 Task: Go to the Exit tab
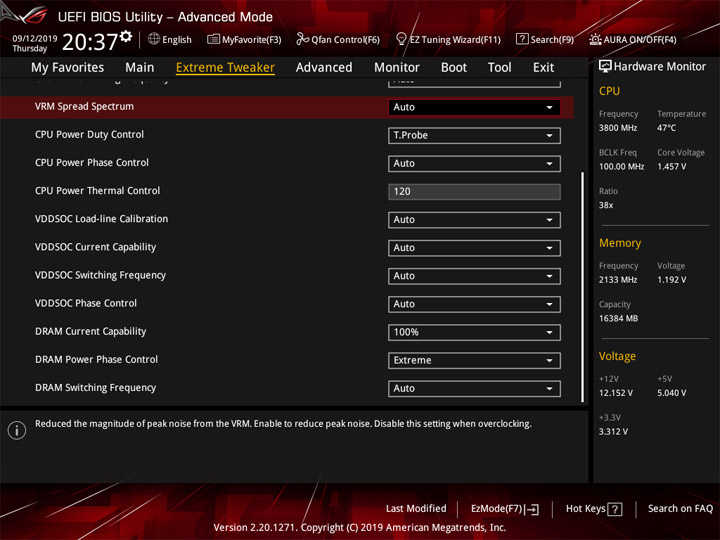click(x=543, y=68)
